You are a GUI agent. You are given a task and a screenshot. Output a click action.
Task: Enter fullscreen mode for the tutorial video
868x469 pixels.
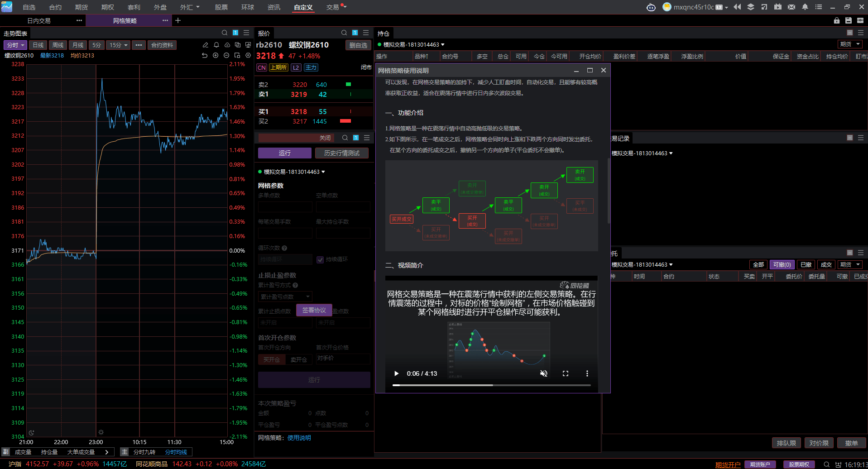click(x=566, y=373)
